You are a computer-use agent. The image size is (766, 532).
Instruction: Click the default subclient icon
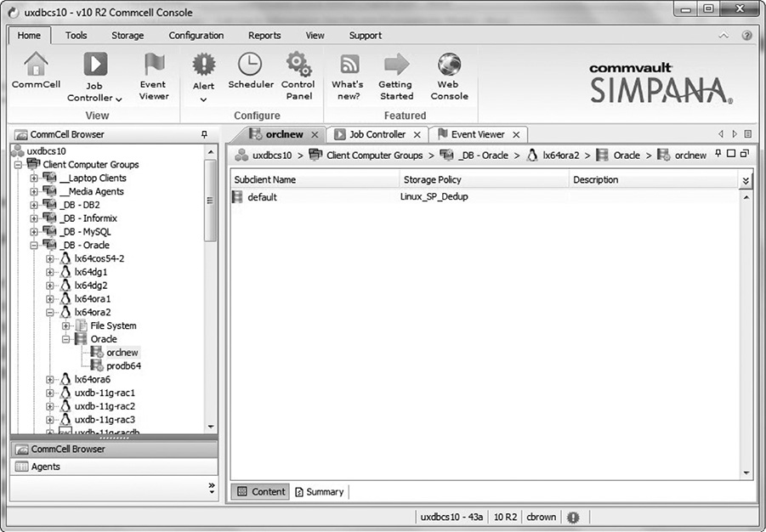(x=237, y=197)
